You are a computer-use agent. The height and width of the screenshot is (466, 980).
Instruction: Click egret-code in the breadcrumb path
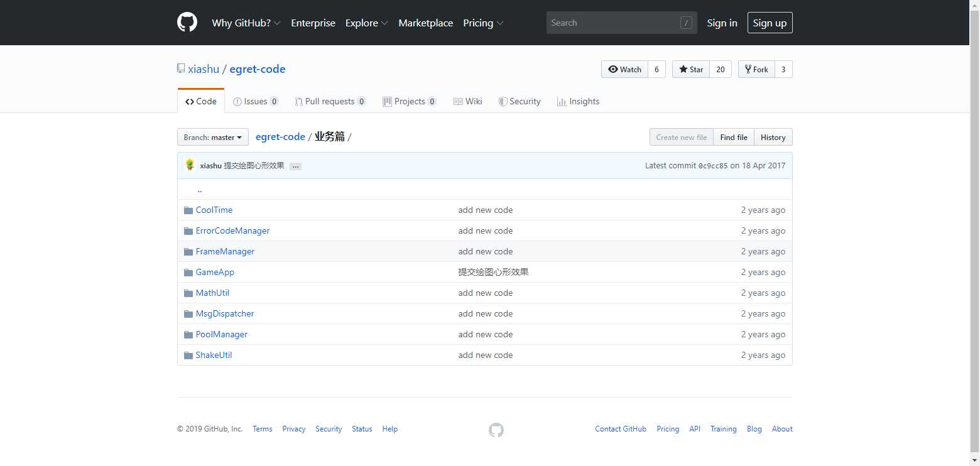pyautogui.click(x=280, y=137)
